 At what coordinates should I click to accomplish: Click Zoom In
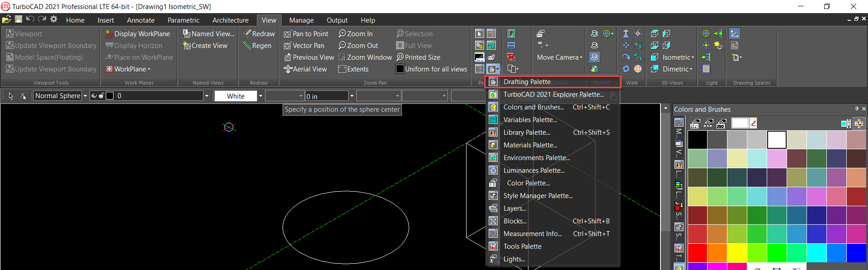(355, 33)
